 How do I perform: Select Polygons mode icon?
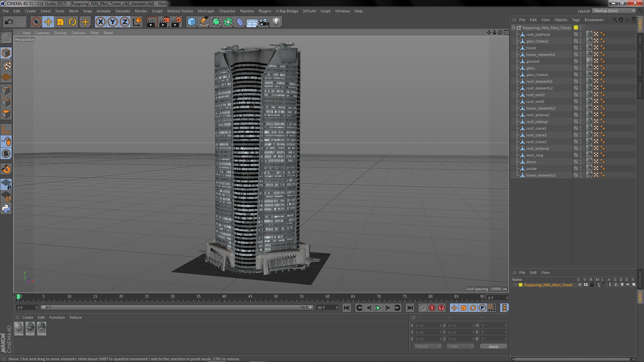[6, 114]
